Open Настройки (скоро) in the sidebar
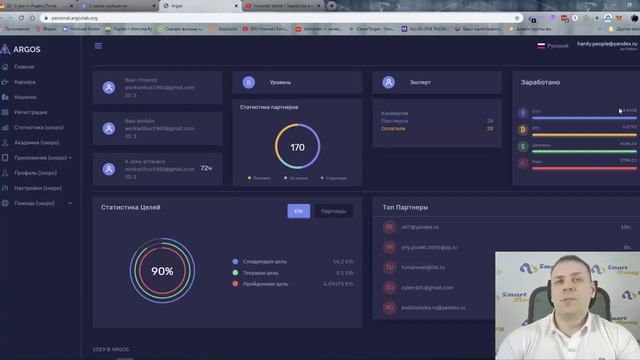Viewport: 640px width, 360px height. click(38, 188)
